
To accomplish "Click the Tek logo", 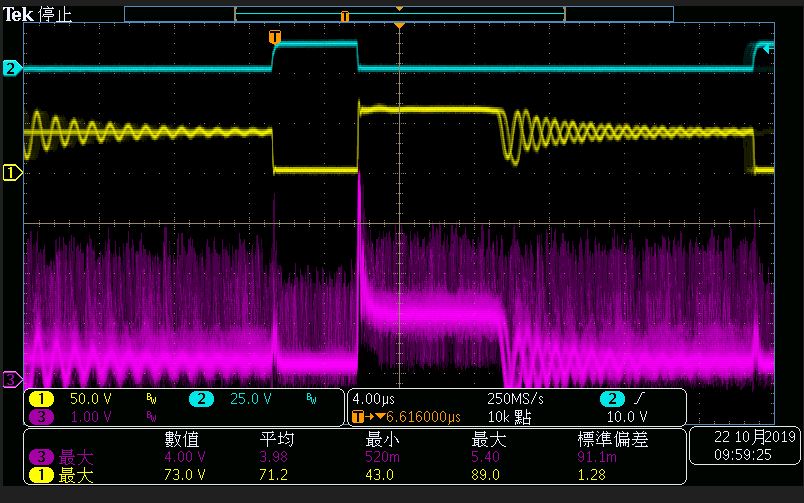I will tap(18, 14).
